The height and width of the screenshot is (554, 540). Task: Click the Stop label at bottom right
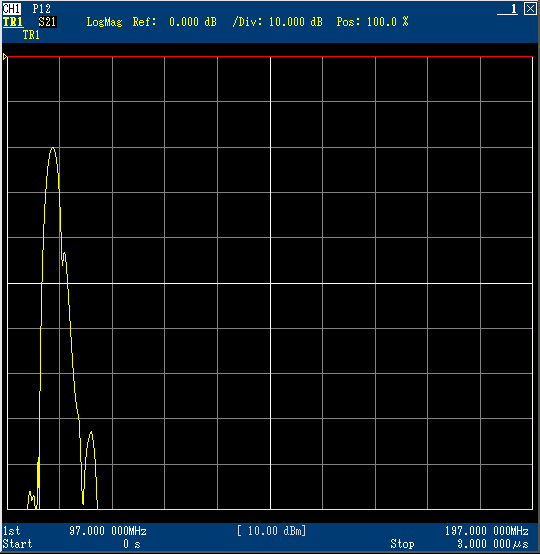(x=402, y=544)
